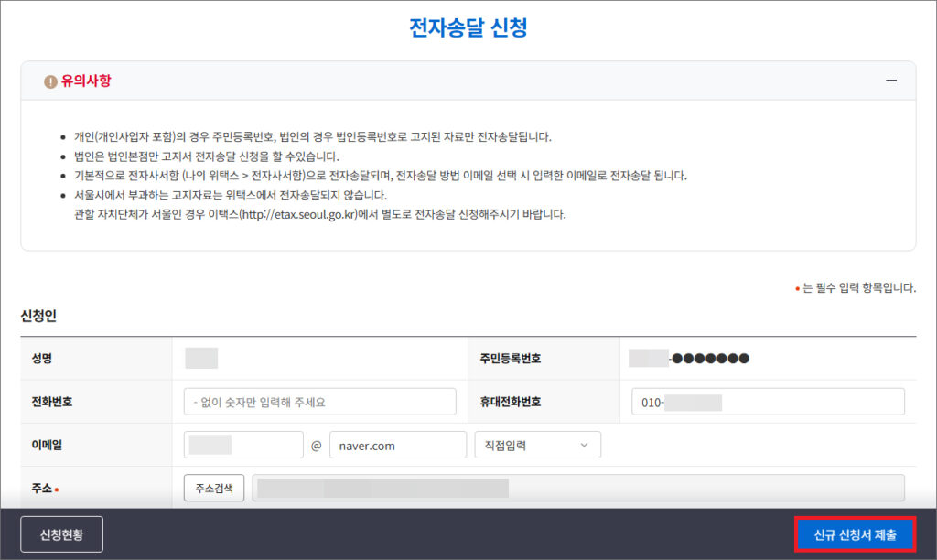Click the 신청인 section heading
937x560 pixels.
tap(39, 315)
